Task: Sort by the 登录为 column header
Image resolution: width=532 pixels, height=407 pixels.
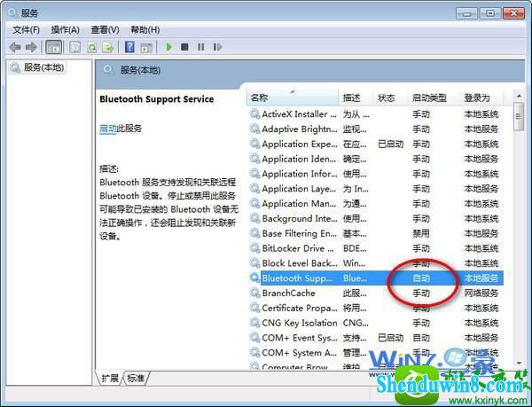Action: pyautogui.click(x=481, y=98)
